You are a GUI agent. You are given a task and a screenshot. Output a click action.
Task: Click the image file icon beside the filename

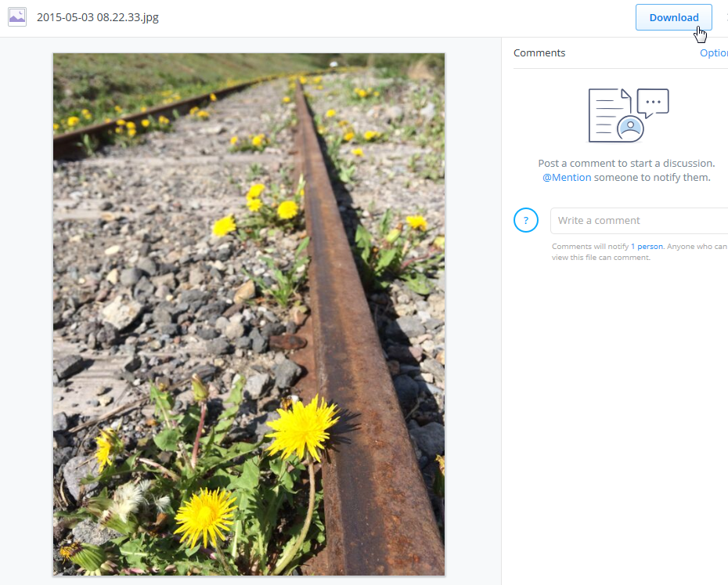(17, 16)
